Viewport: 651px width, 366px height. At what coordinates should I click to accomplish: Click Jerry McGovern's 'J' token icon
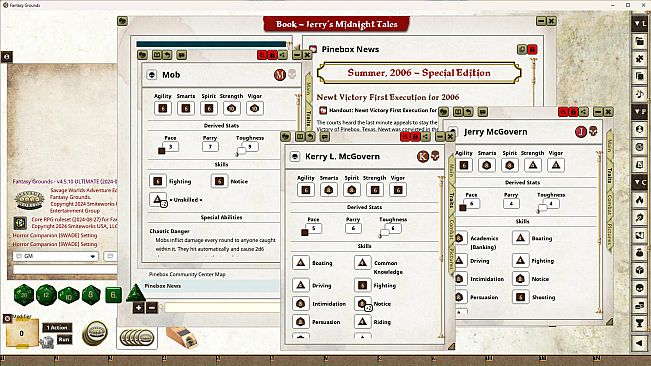[580, 132]
